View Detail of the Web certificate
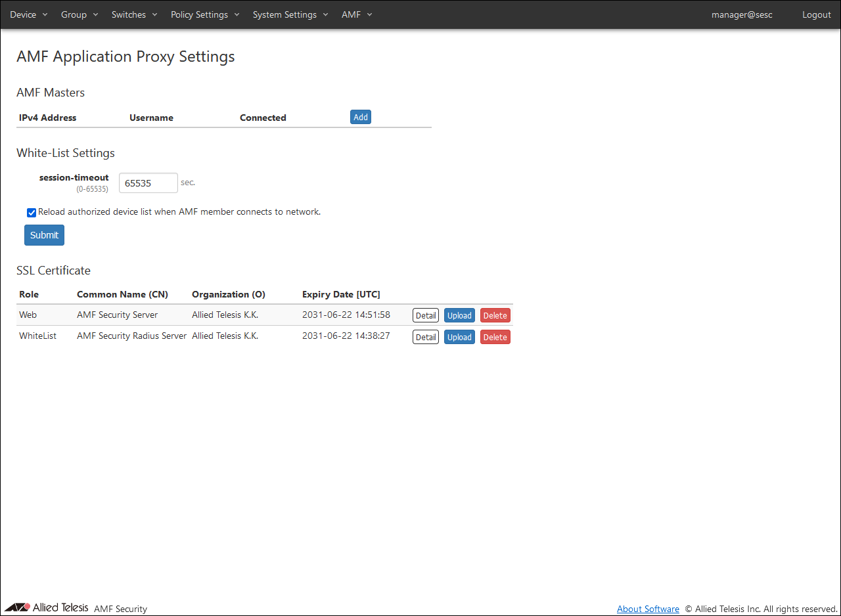Screen dimensions: 841x616 [x=425, y=315]
